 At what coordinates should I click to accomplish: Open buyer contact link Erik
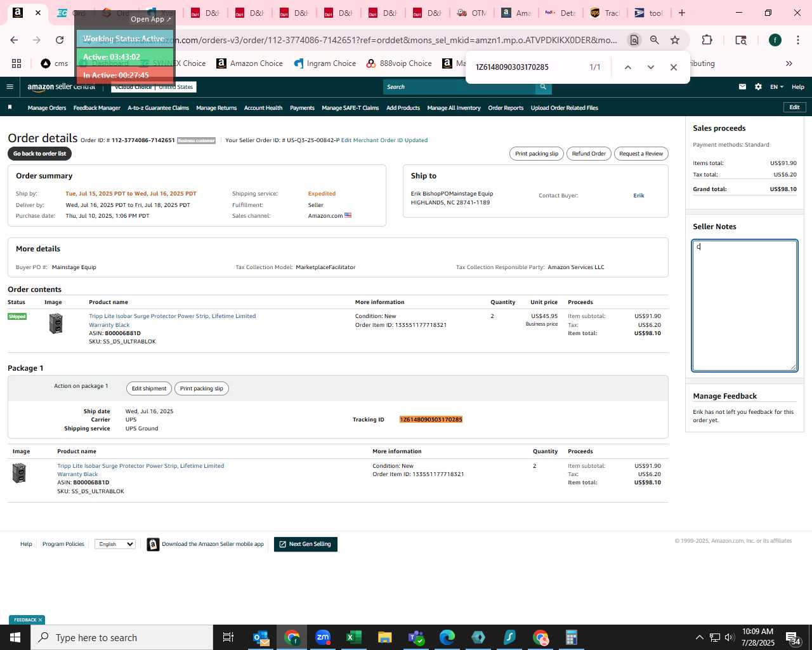pos(639,196)
